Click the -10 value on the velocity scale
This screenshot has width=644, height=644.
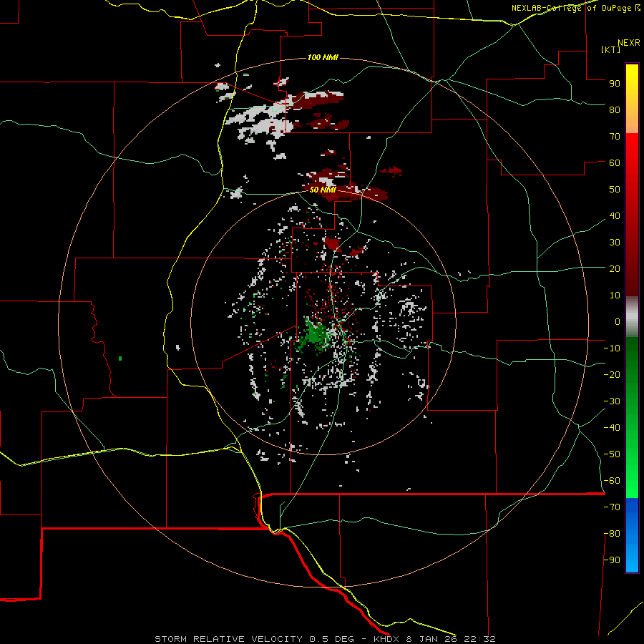612,348
